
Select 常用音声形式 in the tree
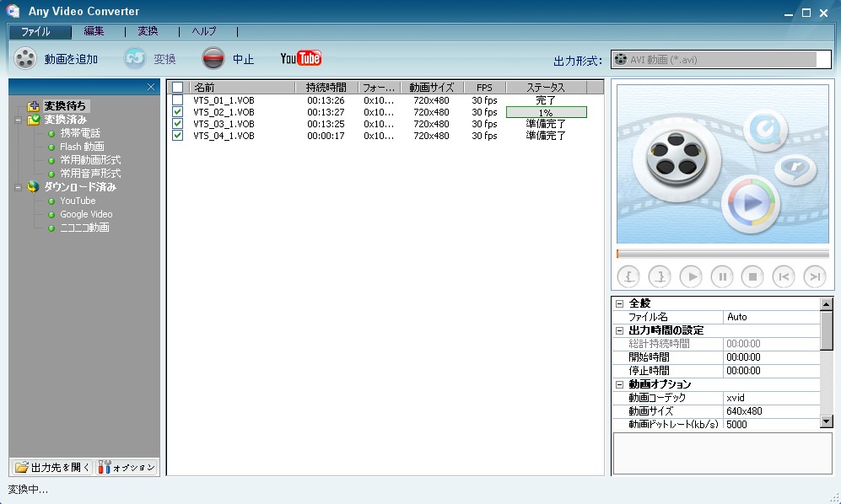click(90, 173)
